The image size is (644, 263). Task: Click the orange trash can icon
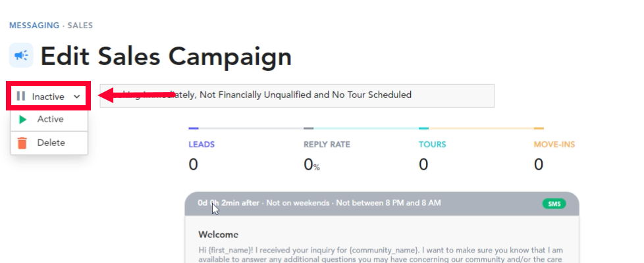coord(22,143)
